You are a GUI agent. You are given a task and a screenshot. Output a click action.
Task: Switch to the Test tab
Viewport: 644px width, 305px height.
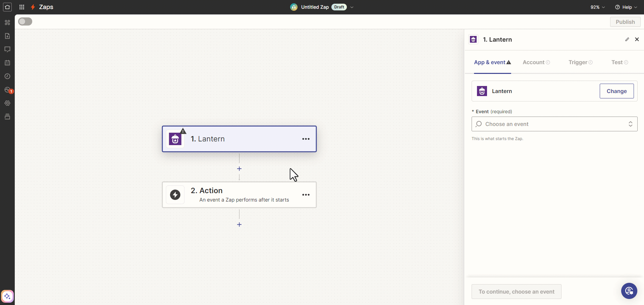tap(620, 62)
